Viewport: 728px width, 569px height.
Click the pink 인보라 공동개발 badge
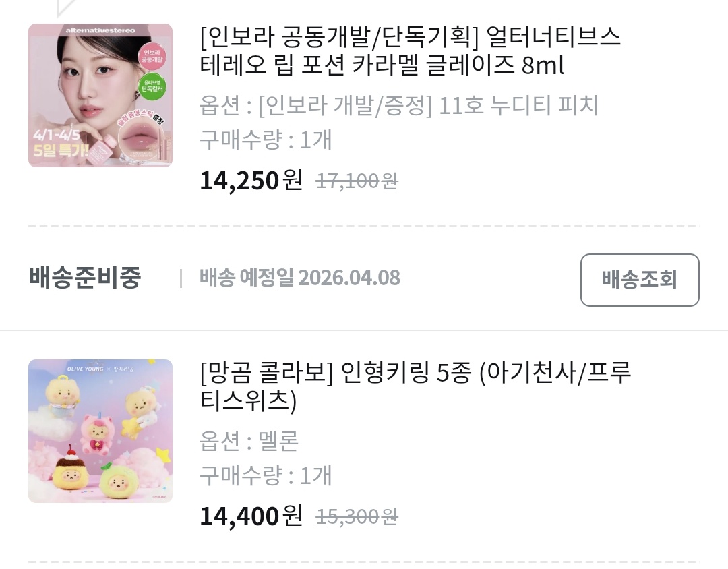152,56
